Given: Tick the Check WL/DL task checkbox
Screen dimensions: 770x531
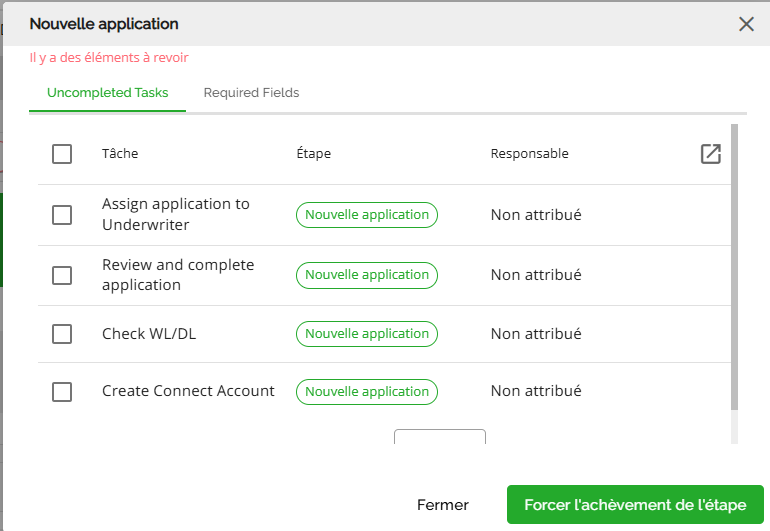Looking at the screenshot, I should click(62, 334).
